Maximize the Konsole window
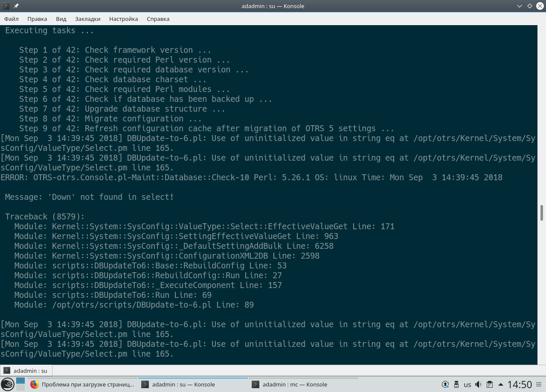Viewport: 546px width, 392px height. (529, 6)
